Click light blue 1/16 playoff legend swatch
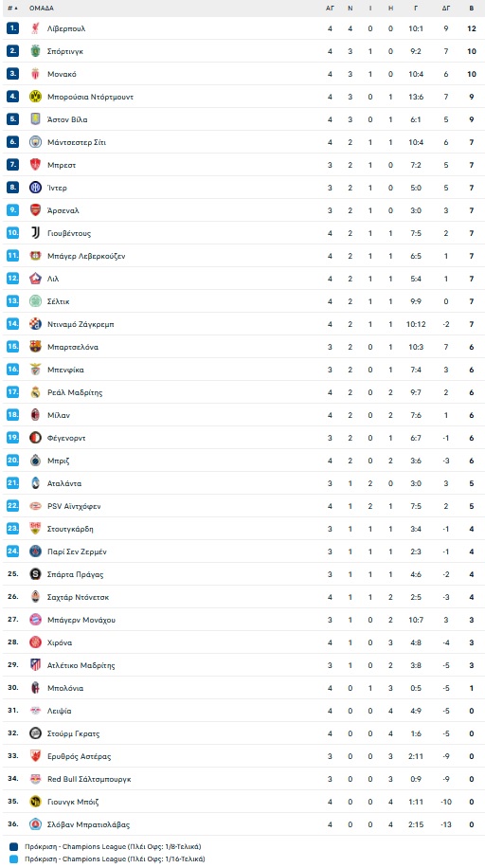Screen dimensions: 485x868 click(x=14, y=859)
